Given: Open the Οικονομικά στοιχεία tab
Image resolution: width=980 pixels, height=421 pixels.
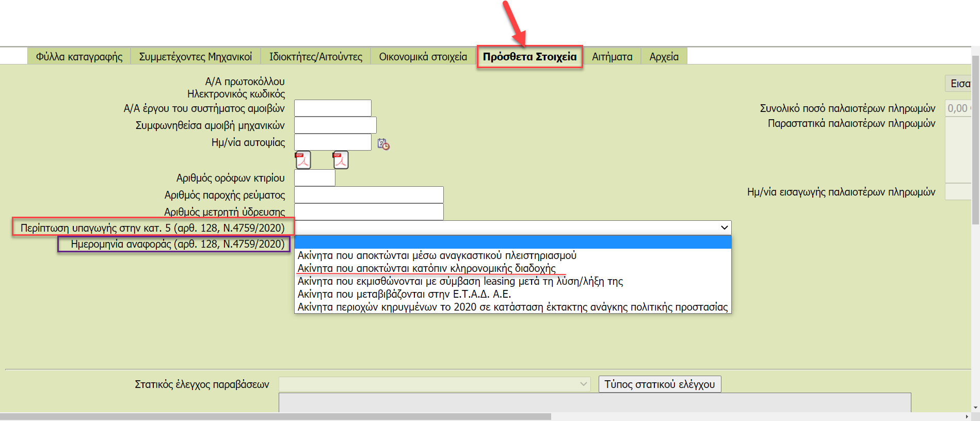Looking at the screenshot, I should (x=423, y=57).
